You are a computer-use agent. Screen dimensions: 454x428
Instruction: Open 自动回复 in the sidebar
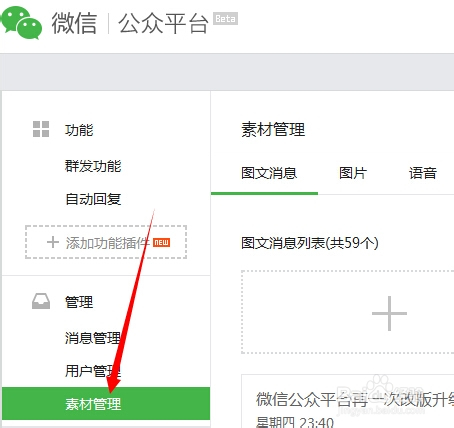coord(93,199)
